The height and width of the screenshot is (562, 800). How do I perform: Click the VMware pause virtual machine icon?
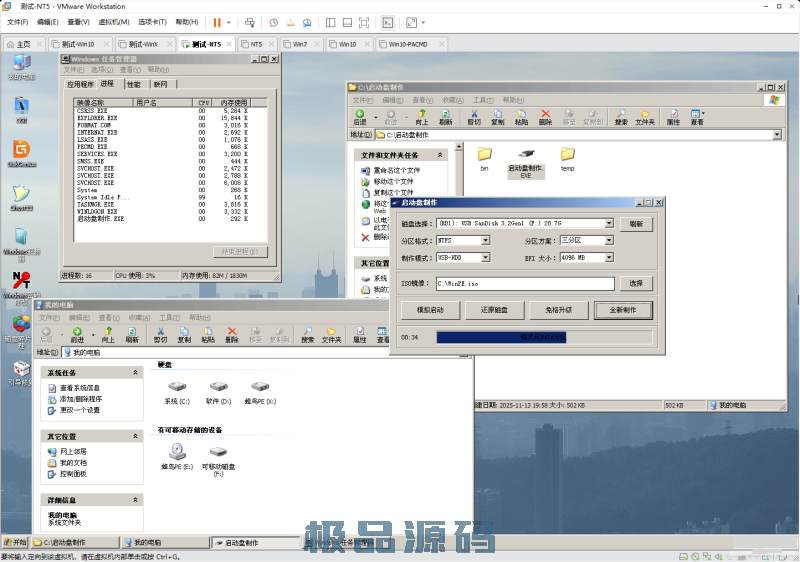pos(217,22)
